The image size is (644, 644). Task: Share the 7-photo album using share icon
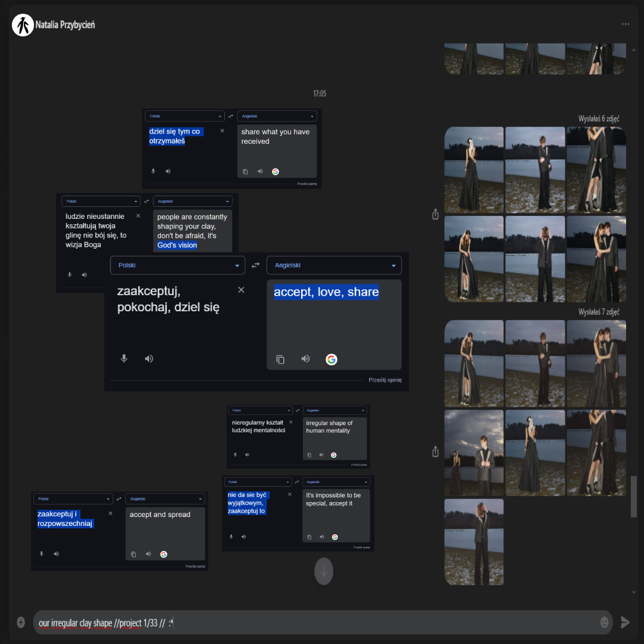click(x=435, y=451)
